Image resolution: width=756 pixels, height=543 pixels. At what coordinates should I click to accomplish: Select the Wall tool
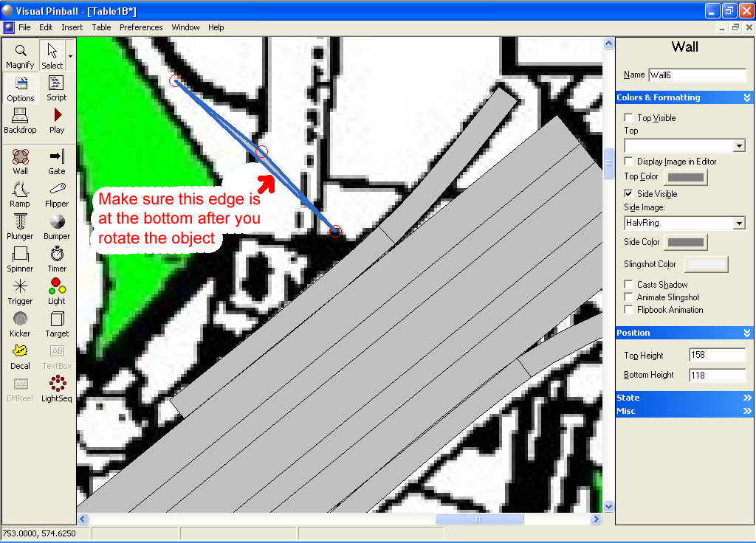click(21, 161)
